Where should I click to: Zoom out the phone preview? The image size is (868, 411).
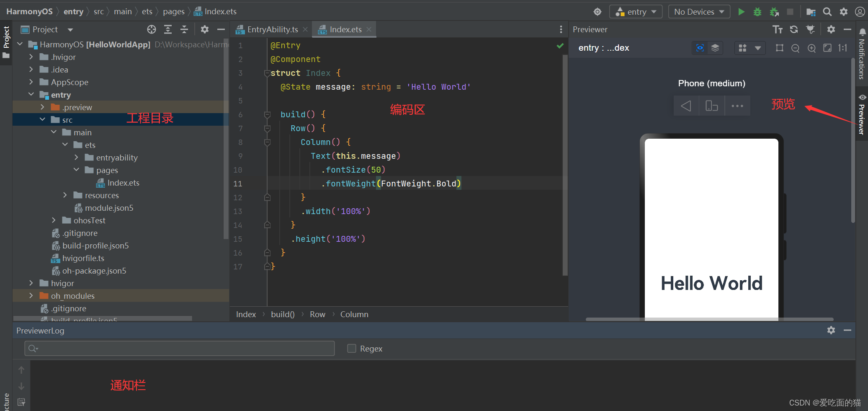point(796,48)
